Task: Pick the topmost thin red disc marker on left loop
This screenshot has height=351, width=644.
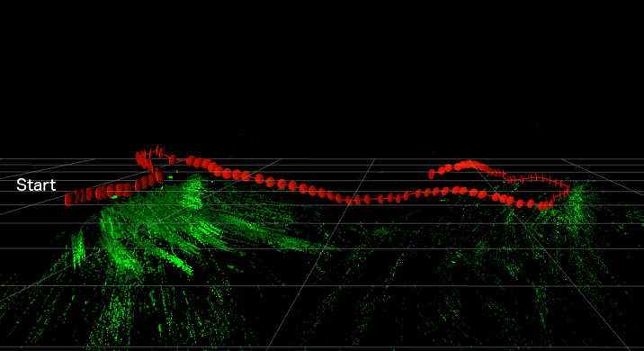Action: point(157,148)
